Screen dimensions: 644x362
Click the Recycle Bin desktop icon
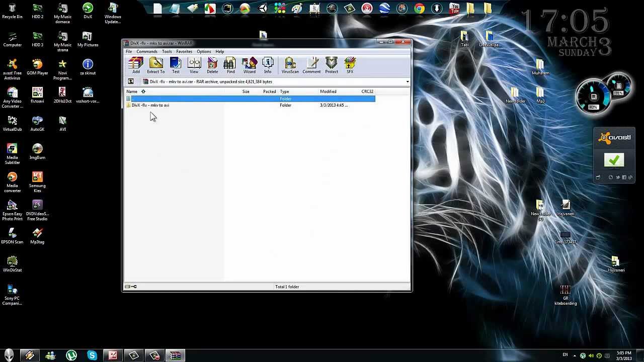[12, 12]
